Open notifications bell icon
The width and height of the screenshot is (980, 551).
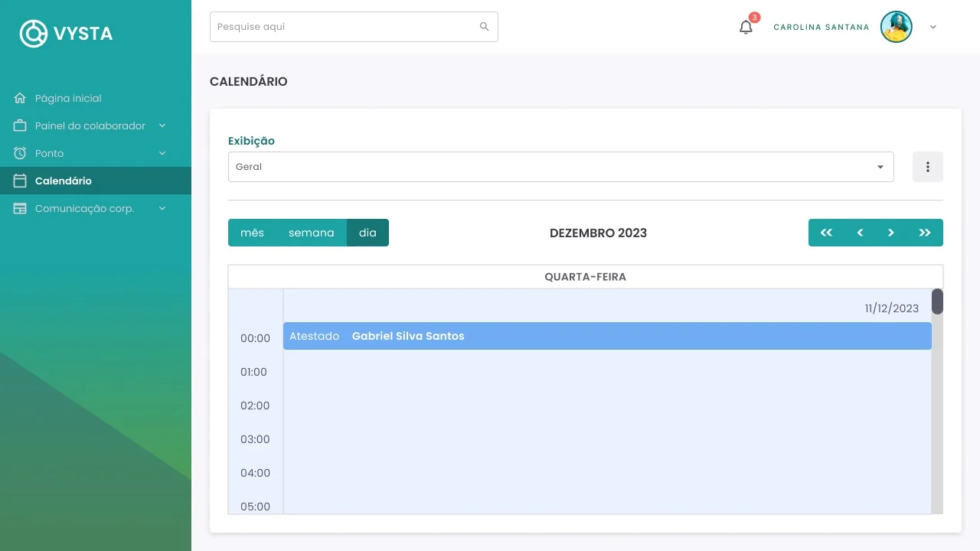click(746, 28)
